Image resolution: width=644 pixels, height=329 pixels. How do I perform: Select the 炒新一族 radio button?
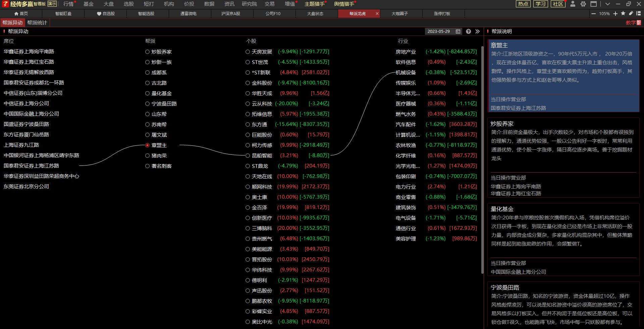point(147,62)
